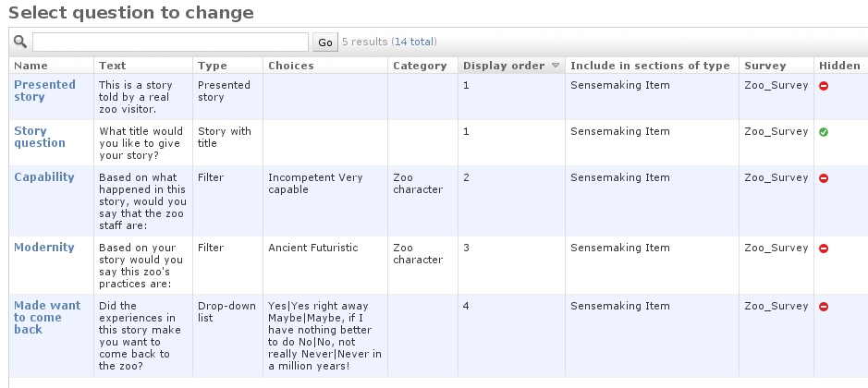Click the red hidden icon for Capability row
The width and height of the screenshot is (868, 388).
tap(824, 178)
